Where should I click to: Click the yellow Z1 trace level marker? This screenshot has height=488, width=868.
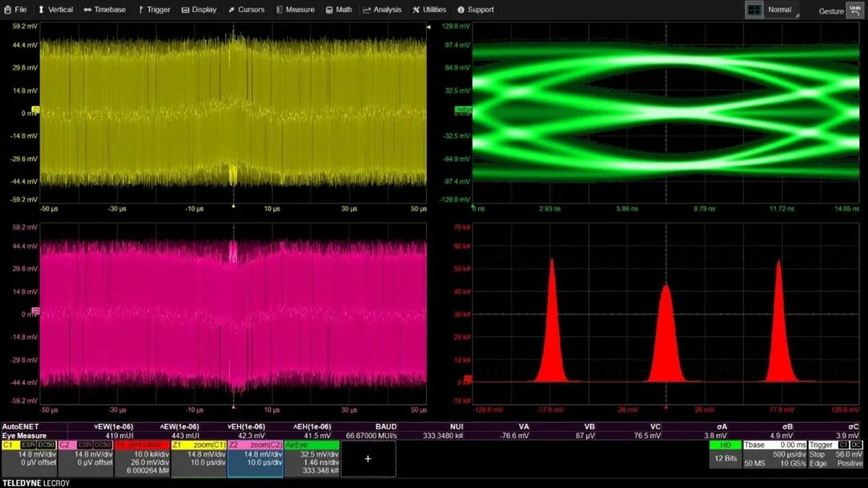pyautogui.click(x=35, y=109)
